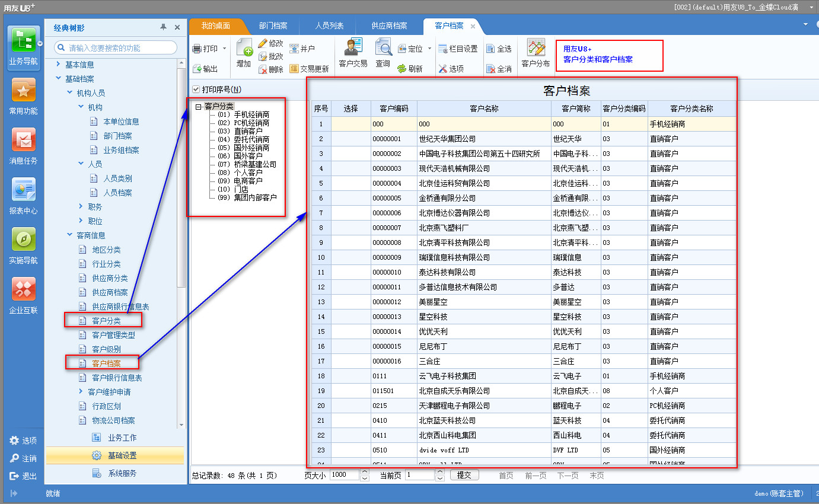
Task: Click 全消 to deselect all records
Action: click(498, 69)
